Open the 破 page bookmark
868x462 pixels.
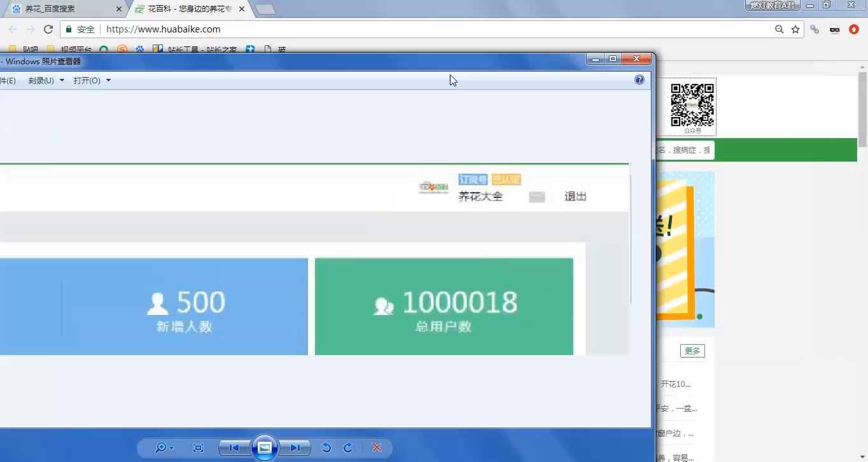click(276, 49)
